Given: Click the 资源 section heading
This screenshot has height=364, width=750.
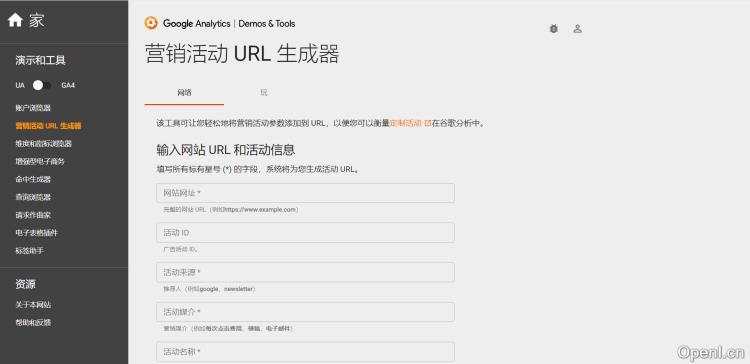Looking at the screenshot, I should coord(25,284).
